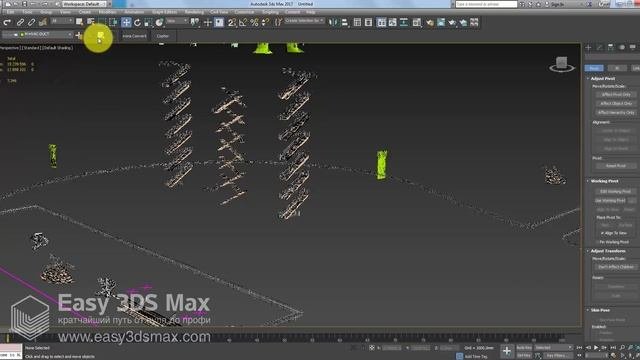Collapse the Skin Pose rollout
This screenshot has width=640, height=360.
(600, 310)
